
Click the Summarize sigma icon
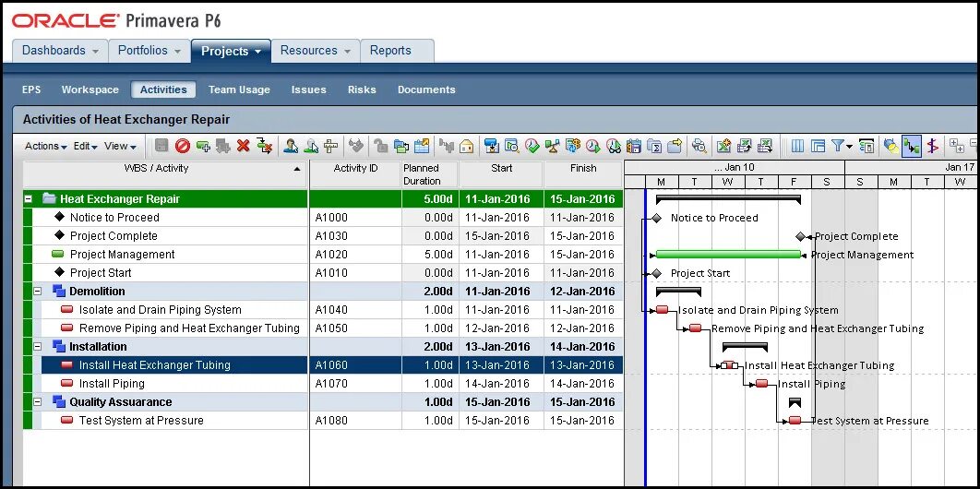pyautogui.click(x=653, y=146)
